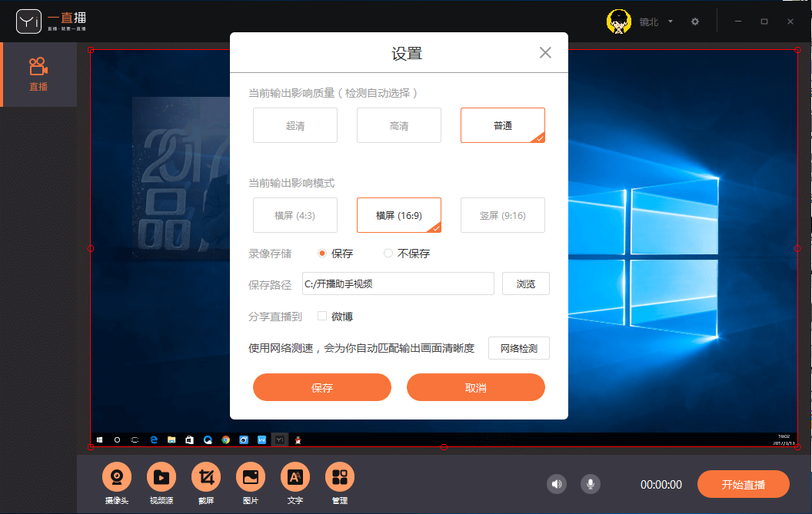Click the 网络检测 network test button
The height and width of the screenshot is (514, 812).
tap(519, 347)
